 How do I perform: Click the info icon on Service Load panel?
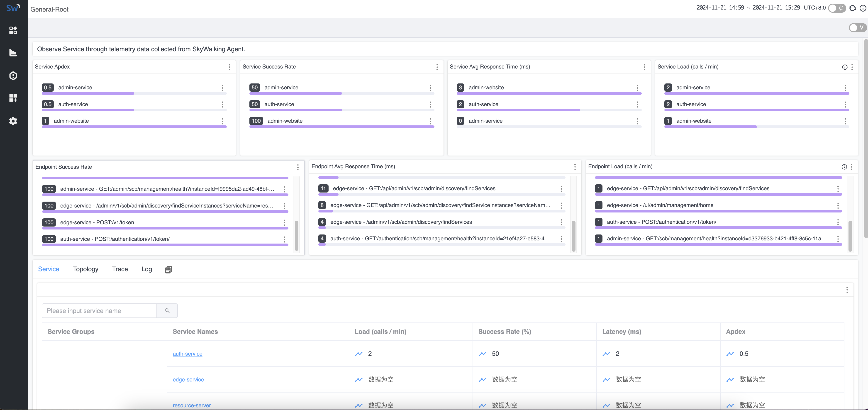click(844, 67)
